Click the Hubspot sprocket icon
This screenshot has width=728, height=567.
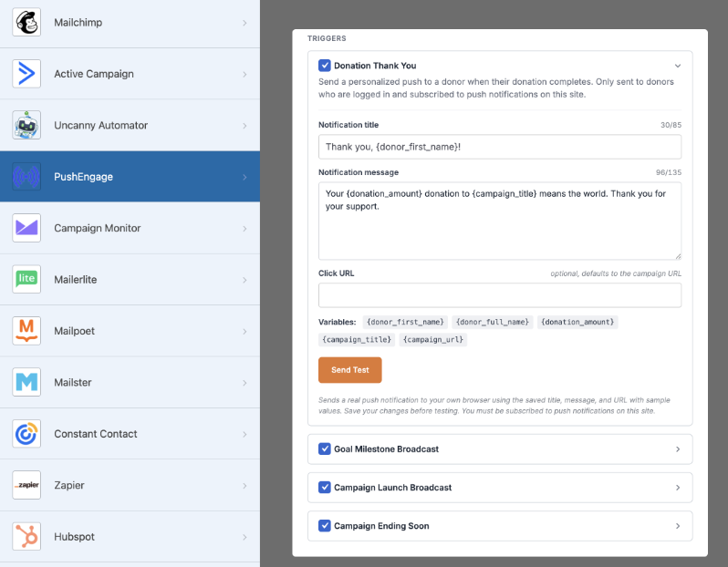click(26, 536)
